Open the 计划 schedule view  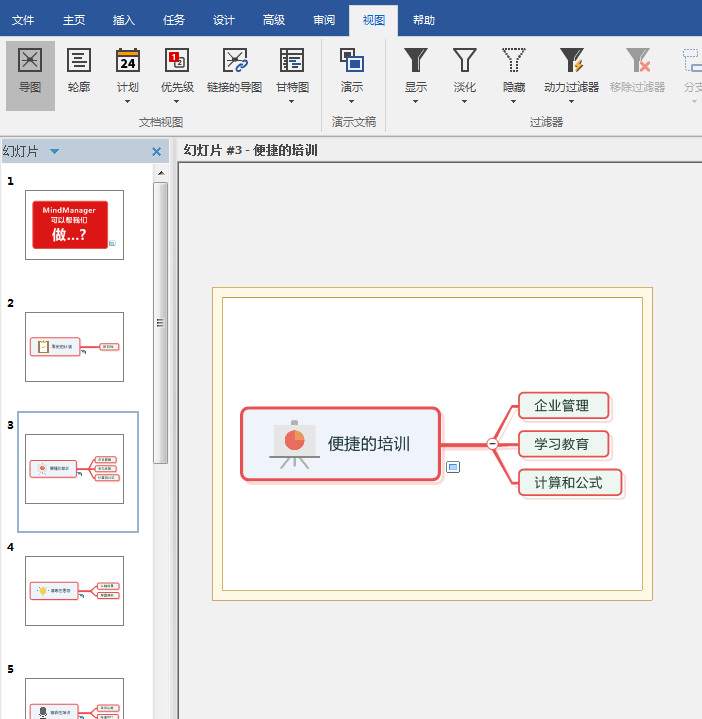pyautogui.click(x=128, y=62)
